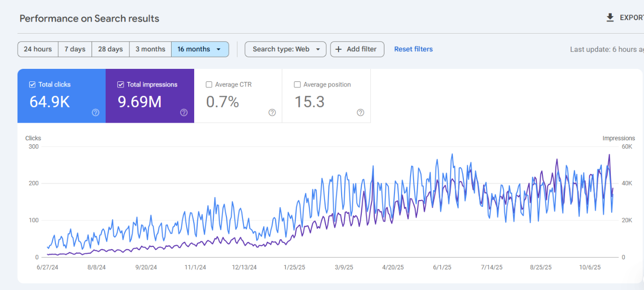
Task: Uncheck the Total impressions checkbox
Action: point(121,84)
